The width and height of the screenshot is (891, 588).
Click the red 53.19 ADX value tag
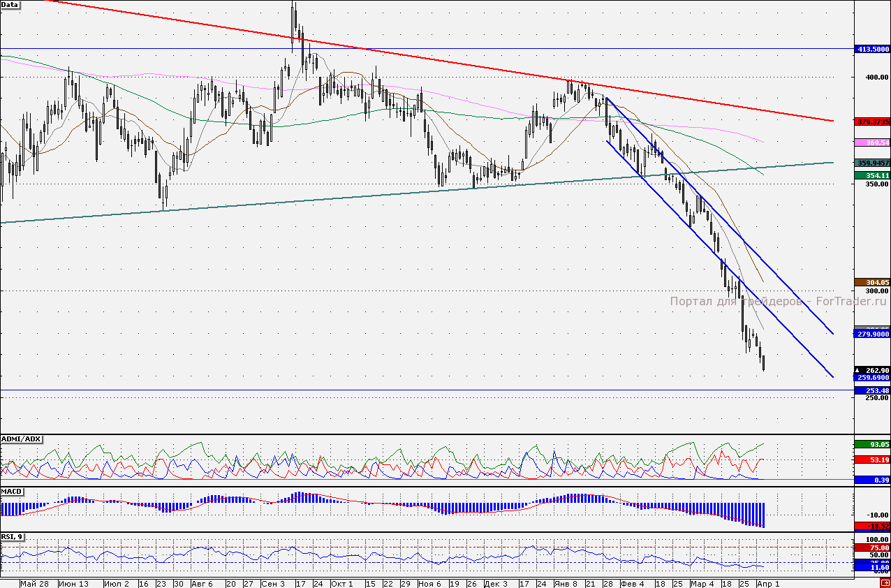click(872, 460)
